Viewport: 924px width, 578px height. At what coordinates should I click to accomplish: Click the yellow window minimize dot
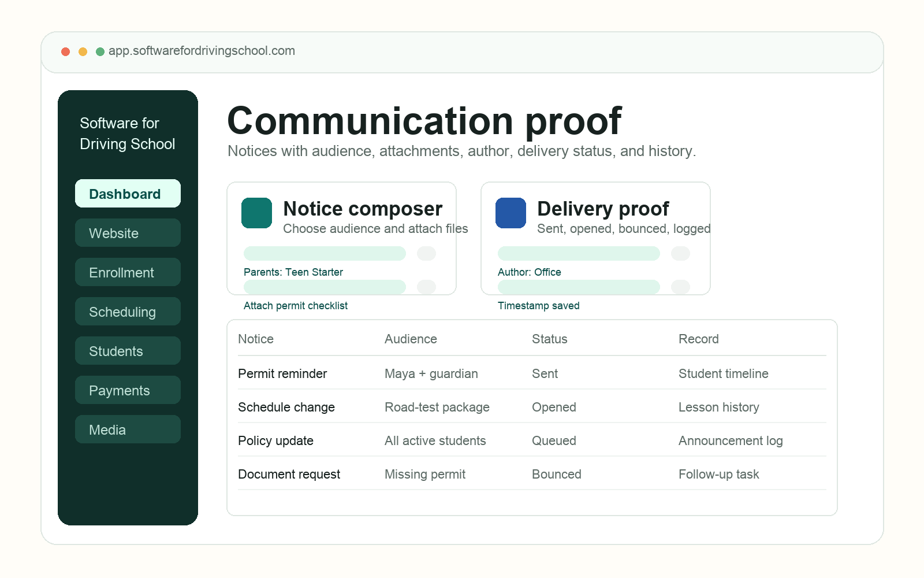(x=83, y=51)
